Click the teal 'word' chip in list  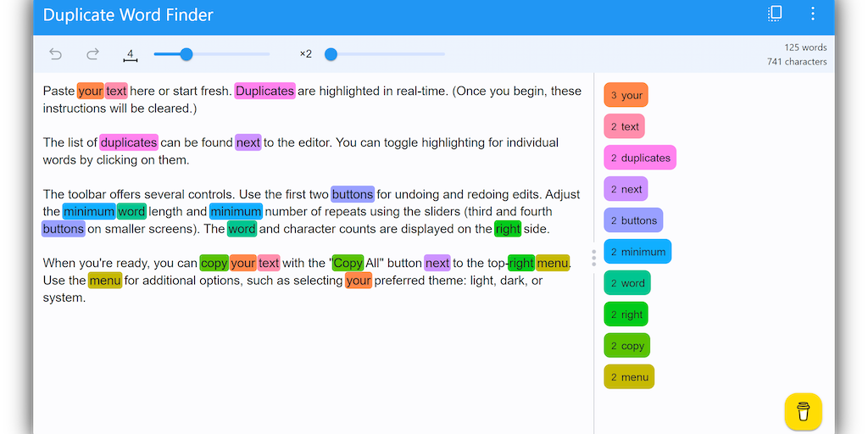click(626, 283)
